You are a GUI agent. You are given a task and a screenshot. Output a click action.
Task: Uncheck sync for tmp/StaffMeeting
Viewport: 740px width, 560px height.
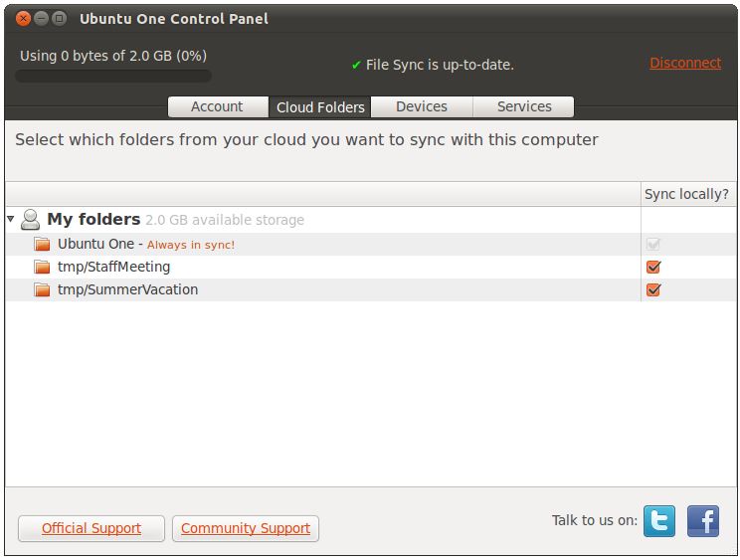(653, 267)
